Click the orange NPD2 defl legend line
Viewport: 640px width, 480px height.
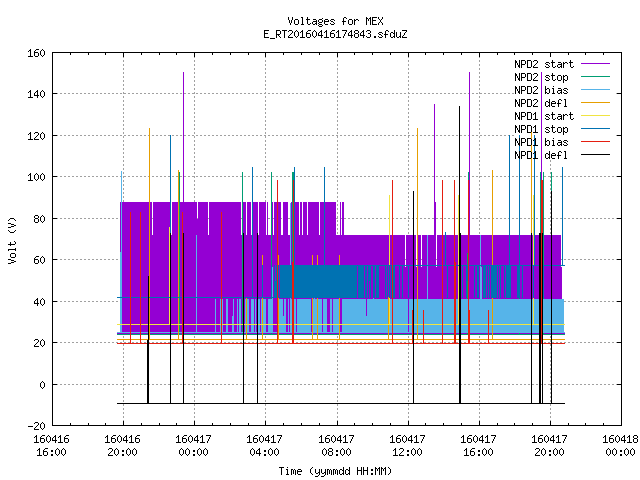pyautogui.click(x=595, y=103)
